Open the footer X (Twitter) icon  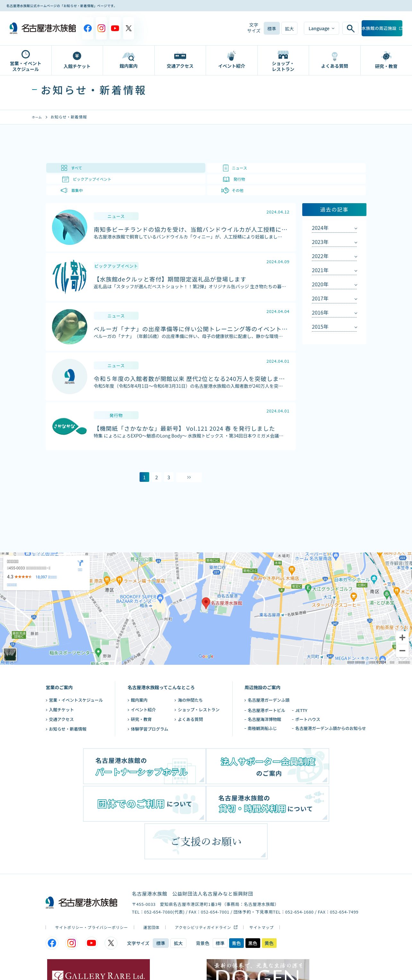tap(111, 943)
